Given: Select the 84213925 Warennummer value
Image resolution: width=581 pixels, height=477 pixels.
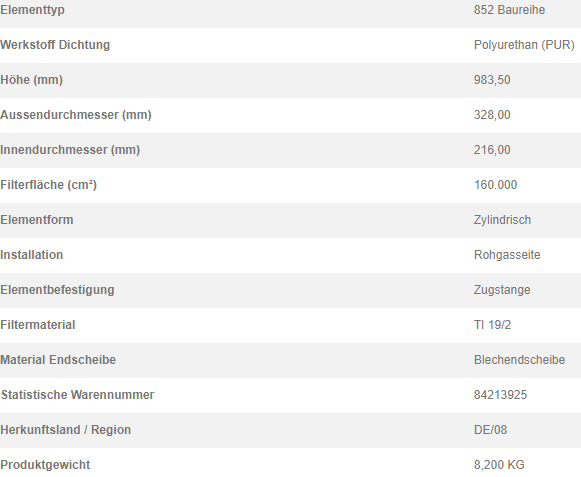Looking at the screenshot, I should click(500, 395).
